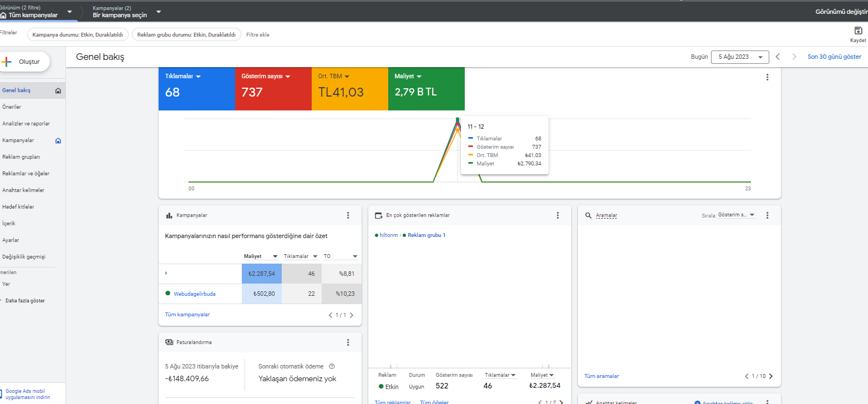The image size is (868, 404).
Task: Open the Sırala sort dropdown in Aramalar
Action: point(737,215)
